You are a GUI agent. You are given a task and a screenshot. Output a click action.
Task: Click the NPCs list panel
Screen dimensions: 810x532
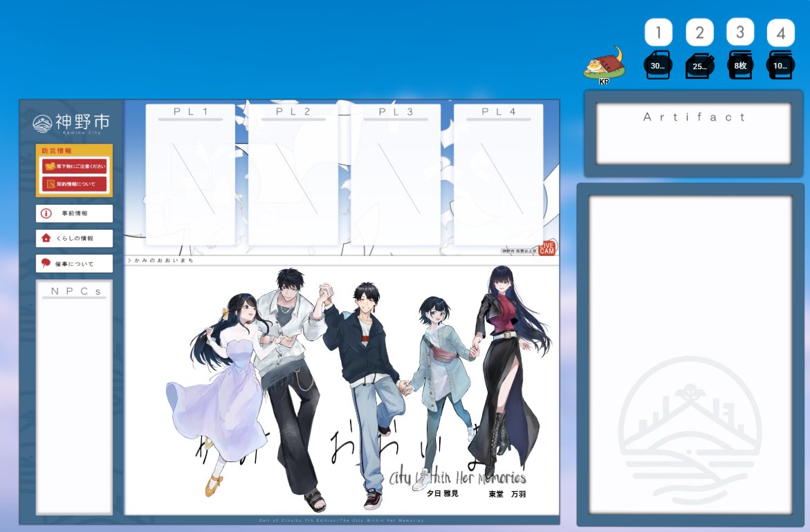point(75,397)
